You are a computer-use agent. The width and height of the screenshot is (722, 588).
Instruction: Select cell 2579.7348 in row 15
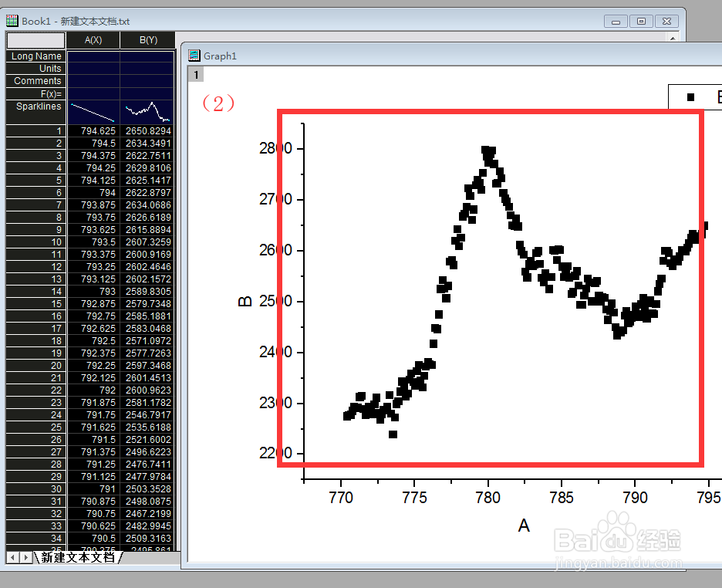(147, 304)
